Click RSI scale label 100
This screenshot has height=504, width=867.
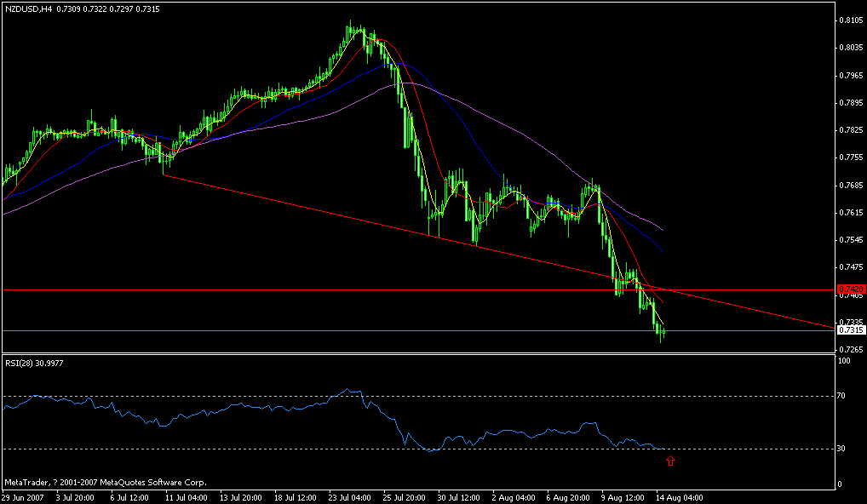844,361
